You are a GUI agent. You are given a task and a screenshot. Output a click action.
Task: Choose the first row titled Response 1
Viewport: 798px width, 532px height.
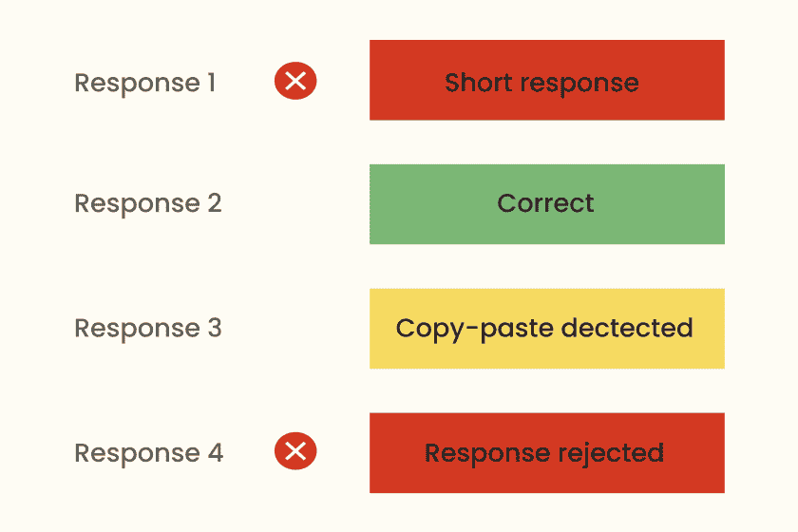[145, 83]
